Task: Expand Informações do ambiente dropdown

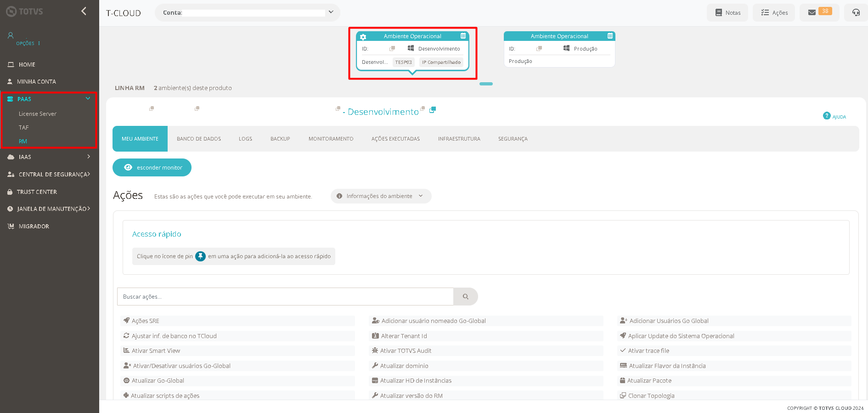Action: 381,196
